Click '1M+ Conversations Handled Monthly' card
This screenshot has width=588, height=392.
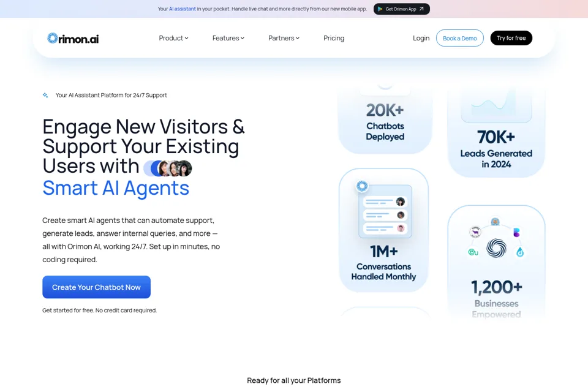tap(383, 230)
